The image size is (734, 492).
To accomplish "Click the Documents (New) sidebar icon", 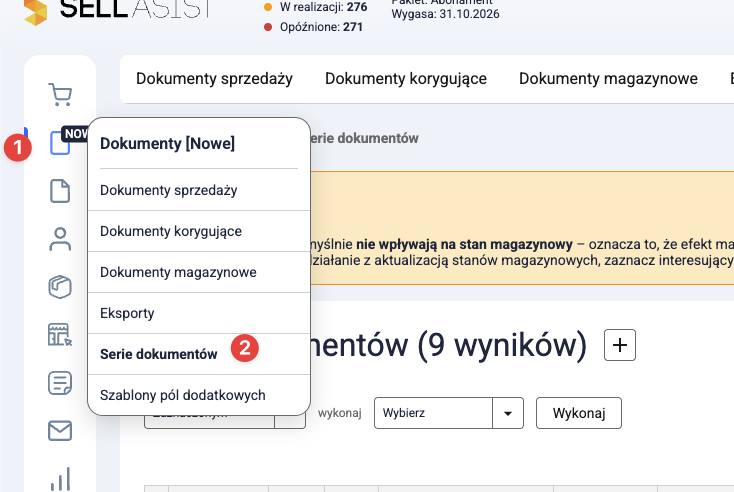I will (x=60, y=143).
